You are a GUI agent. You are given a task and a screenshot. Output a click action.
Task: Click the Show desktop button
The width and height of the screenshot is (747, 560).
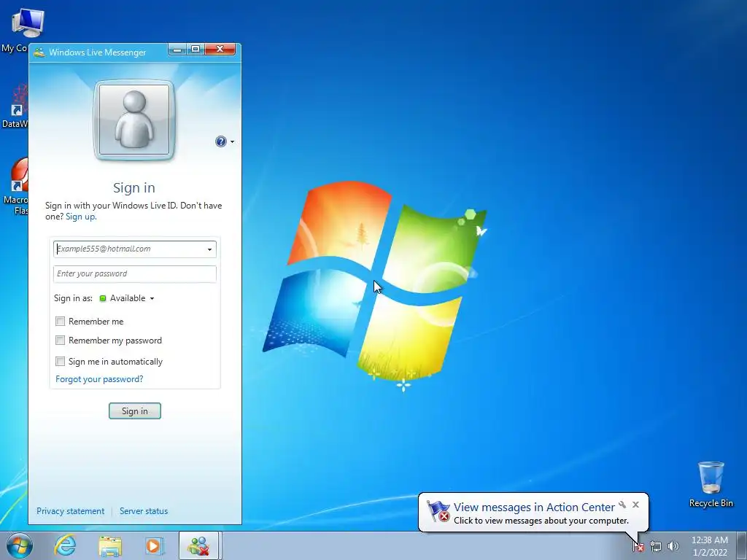click(x=741, y=545)
